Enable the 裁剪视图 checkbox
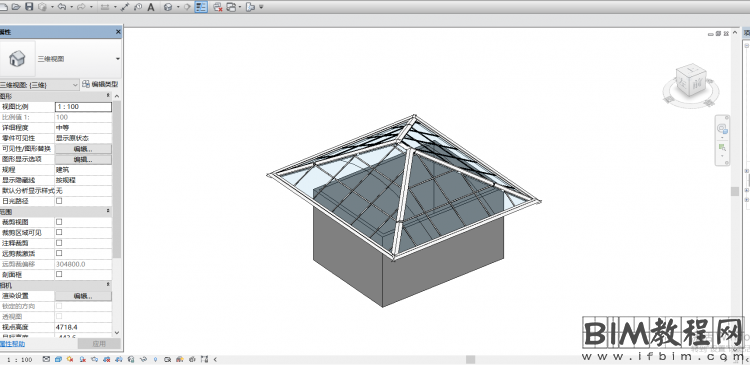750x365 pixels. click(x=59, y=222)
